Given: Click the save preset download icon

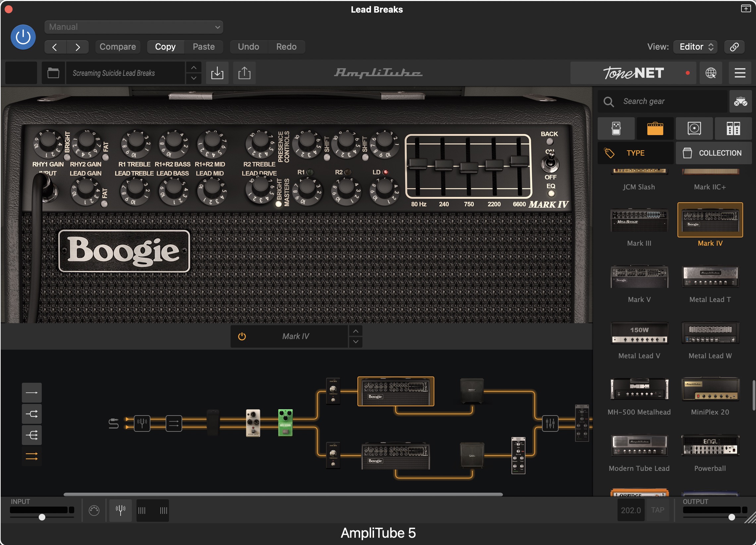Looking at the screenshot, I should (x=217, y=73).
